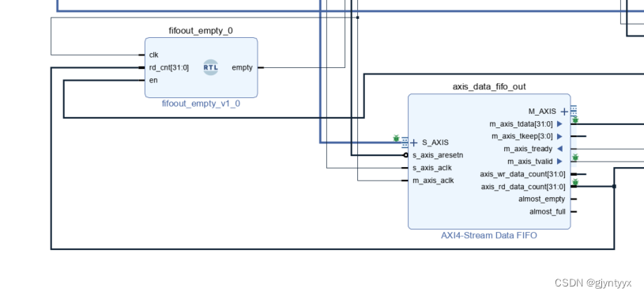644x296 pixels.
Task: Select the m_axis_tready input arrow
Action: click(x=559, y=149)
